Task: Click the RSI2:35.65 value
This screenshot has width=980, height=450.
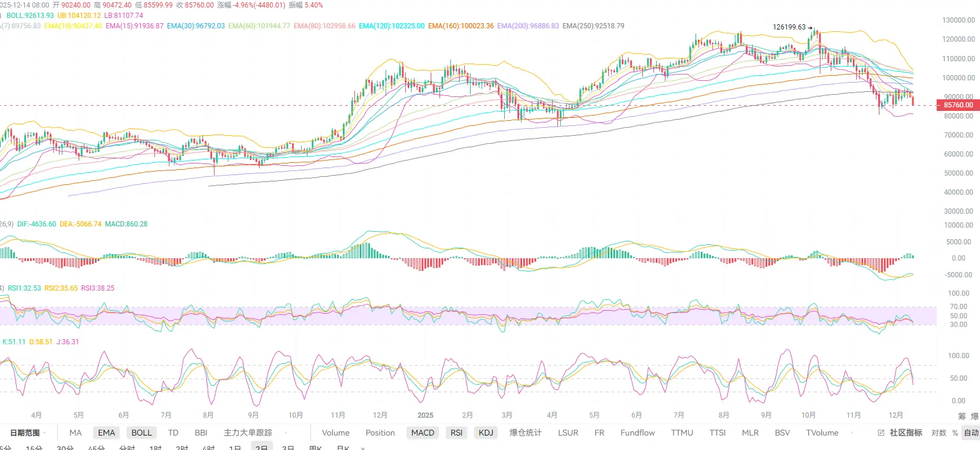Action: (61, 288)
